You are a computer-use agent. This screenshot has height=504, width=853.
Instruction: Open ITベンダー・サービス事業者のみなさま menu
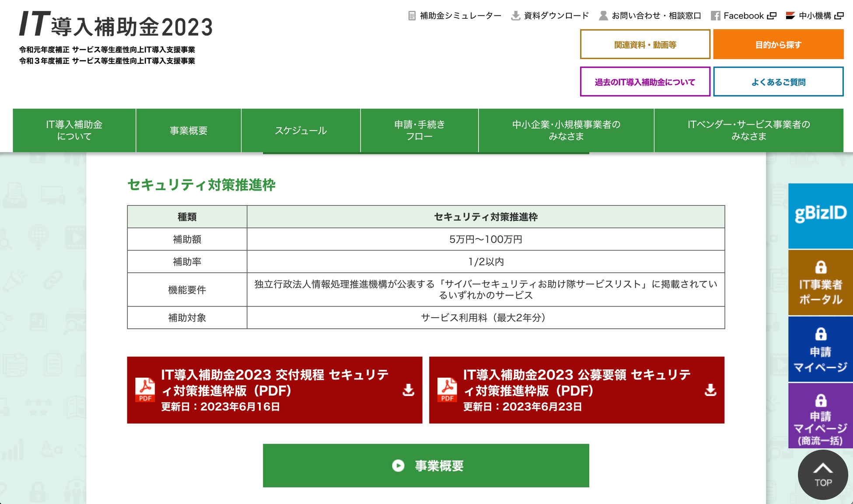(x=748, y=130)
